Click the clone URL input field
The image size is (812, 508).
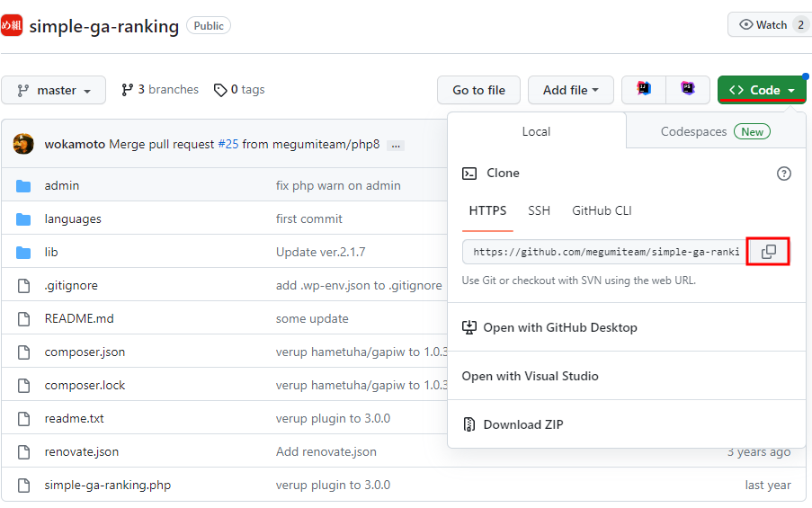(604, 252)
